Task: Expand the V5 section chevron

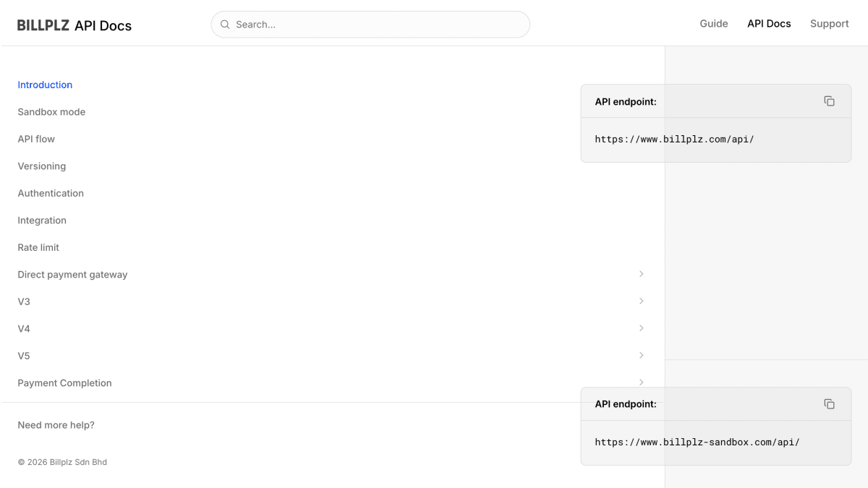Action: pos(642,355)
